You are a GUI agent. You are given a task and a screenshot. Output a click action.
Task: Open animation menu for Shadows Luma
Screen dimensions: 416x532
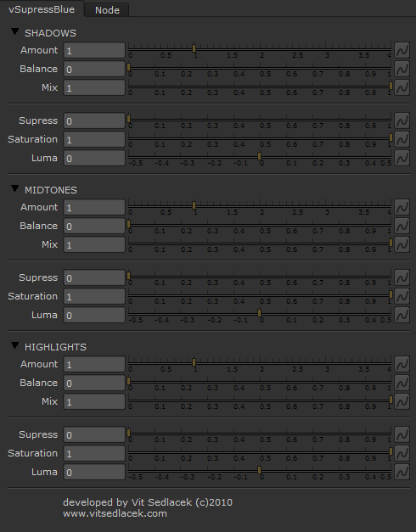[x=402, y=158]
